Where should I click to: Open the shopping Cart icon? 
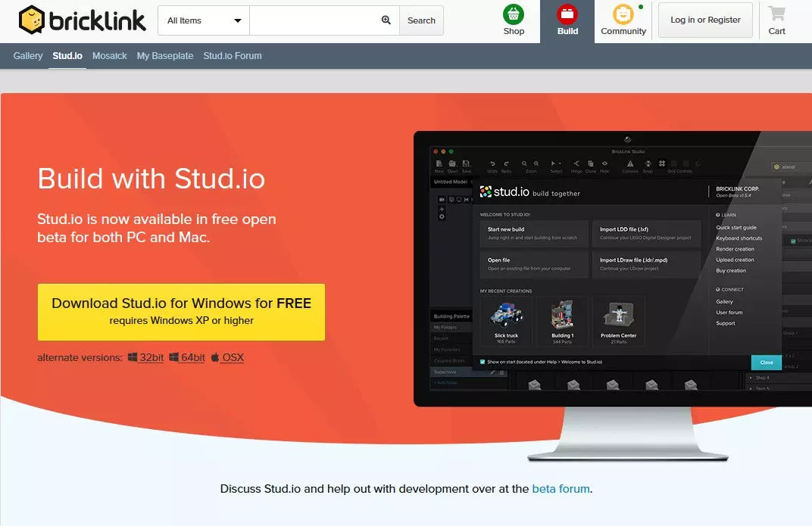pos(776,14)
